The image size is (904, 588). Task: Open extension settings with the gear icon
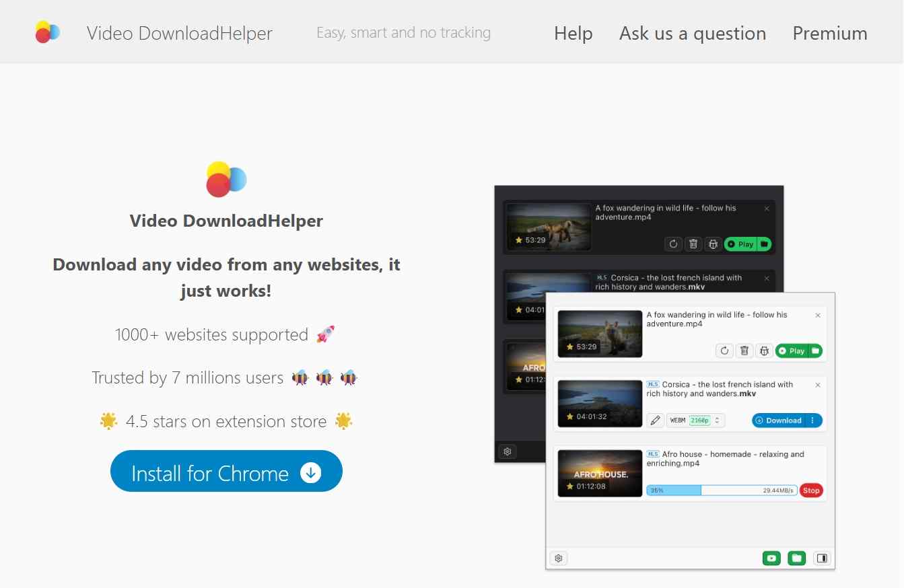[x=558, y=558]
